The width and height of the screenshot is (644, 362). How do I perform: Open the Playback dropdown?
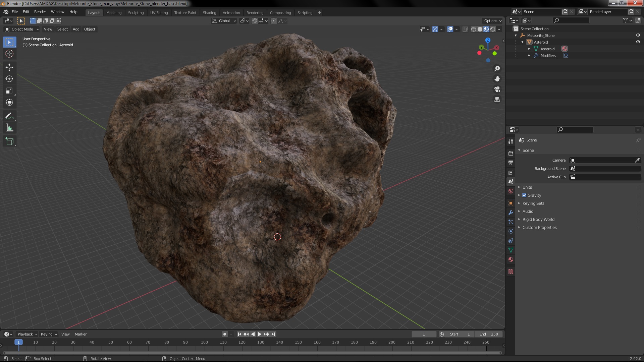coord(27,334)
